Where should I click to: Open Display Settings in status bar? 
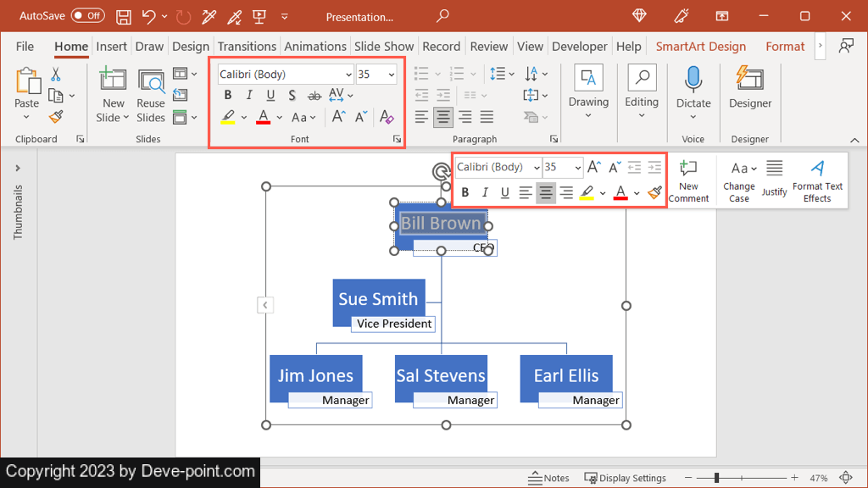(625, 478)
